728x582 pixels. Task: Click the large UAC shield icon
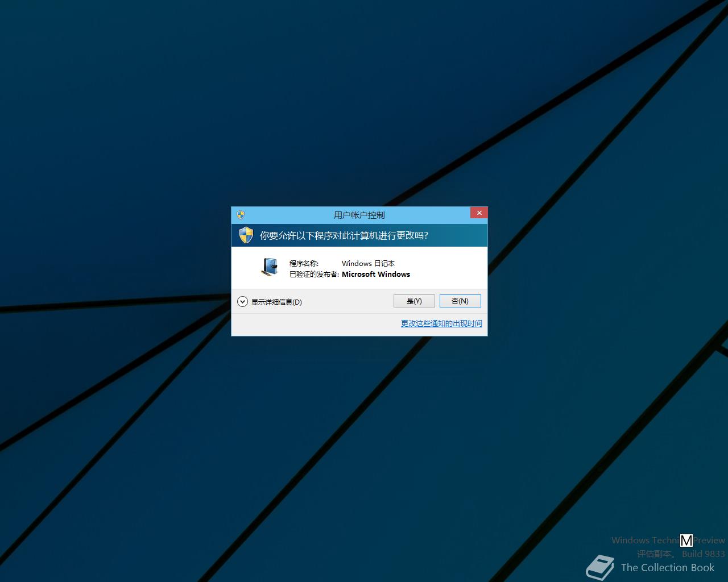(x=246, y=235)
